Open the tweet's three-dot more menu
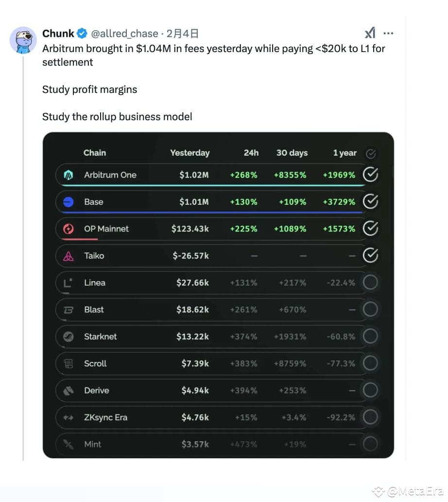Viewport: 448px width, 502px height. [x=388, y=33]
